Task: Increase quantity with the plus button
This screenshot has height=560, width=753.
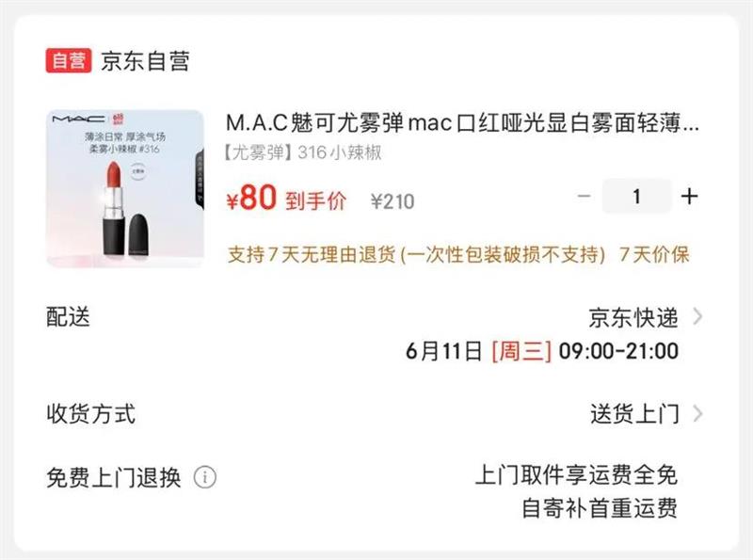Action: (689, 196)
